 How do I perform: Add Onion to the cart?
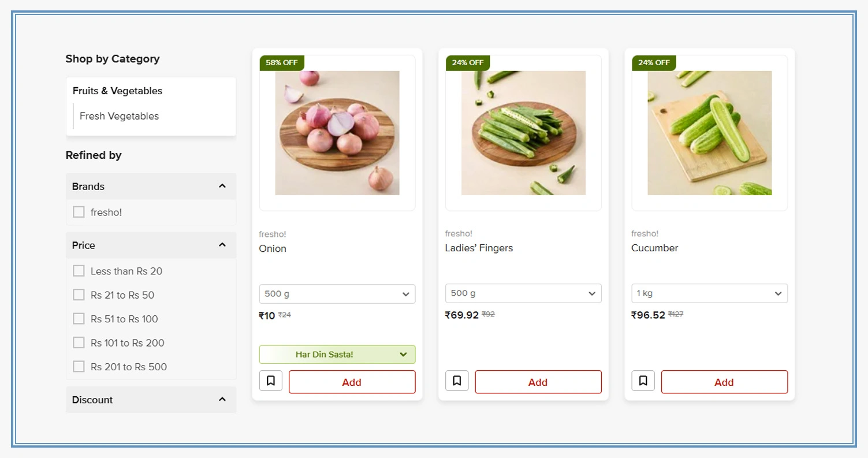pyautogui.click(x=352, y=382)
